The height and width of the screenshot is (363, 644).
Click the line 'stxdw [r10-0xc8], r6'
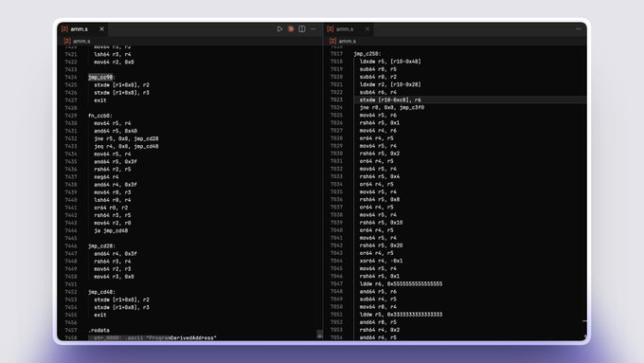pos(390,100)
